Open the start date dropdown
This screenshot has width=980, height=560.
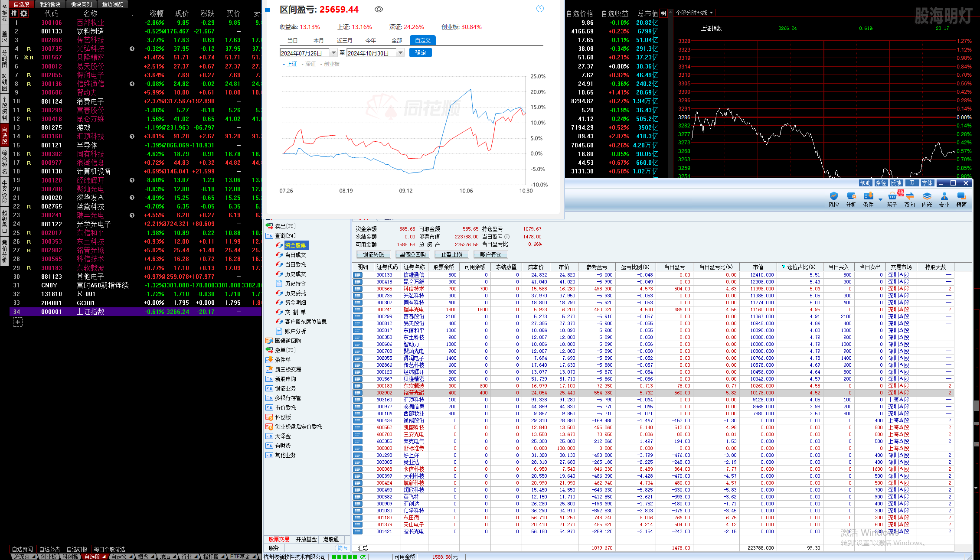coord(333,53)
